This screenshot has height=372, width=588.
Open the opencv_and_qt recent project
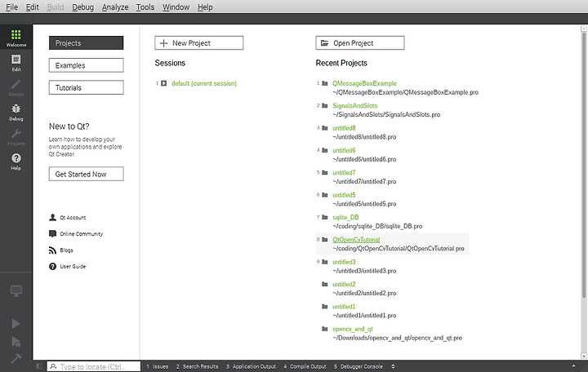tap(353, 329)
